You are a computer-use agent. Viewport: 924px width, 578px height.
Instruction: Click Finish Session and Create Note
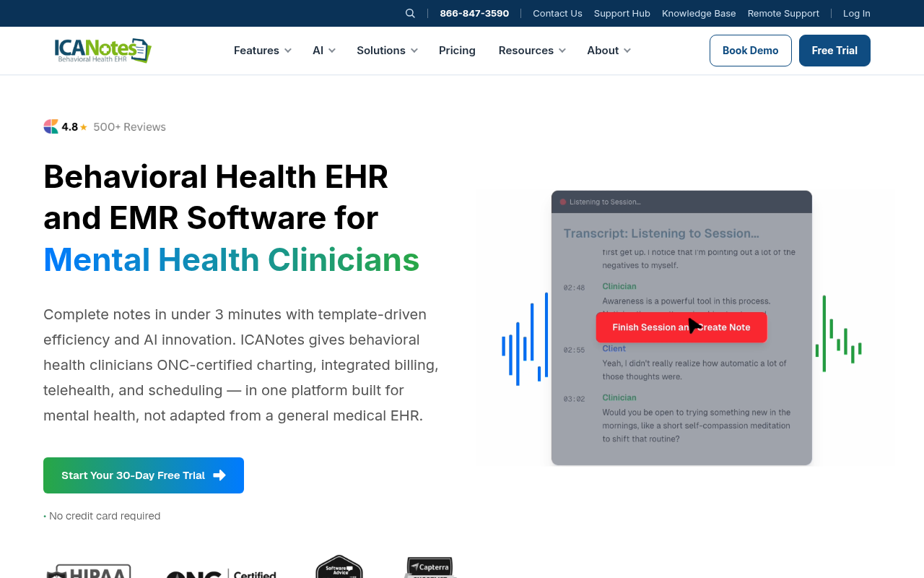tap(681, 327)
